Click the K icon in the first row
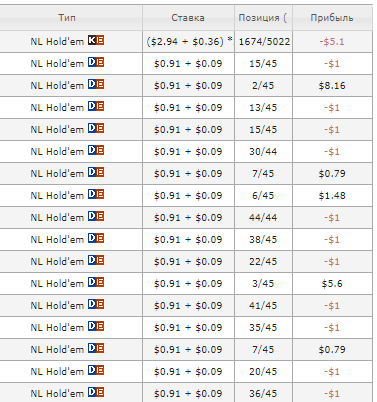Screen dimensions: 377x402 (x=92, y=40)
